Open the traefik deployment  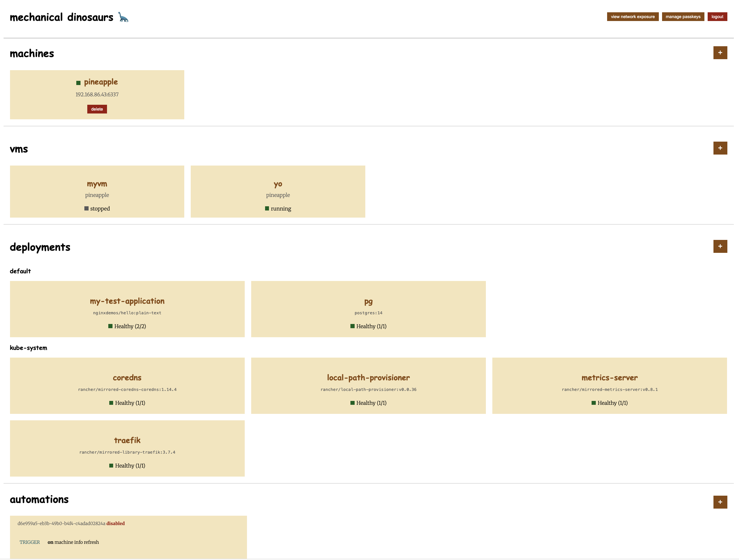pyautogui.click(x=127, y=441)
